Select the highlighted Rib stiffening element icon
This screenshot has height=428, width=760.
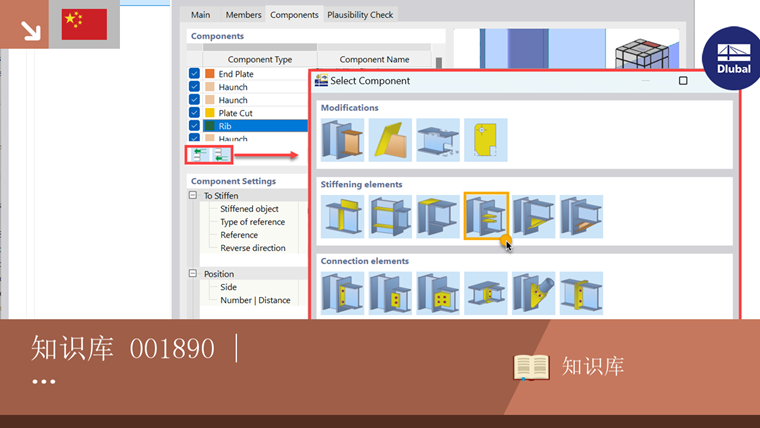(486, 216)
